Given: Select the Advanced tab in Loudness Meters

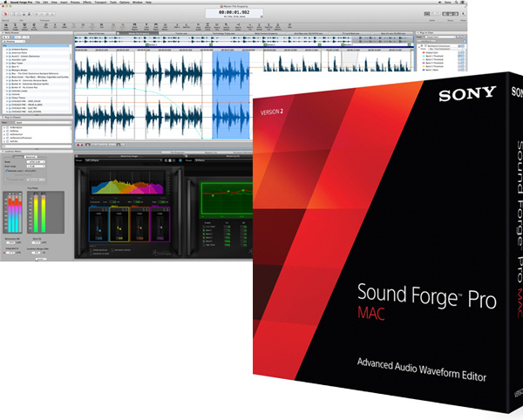Looking at the screenshot, I should point(31,157).
